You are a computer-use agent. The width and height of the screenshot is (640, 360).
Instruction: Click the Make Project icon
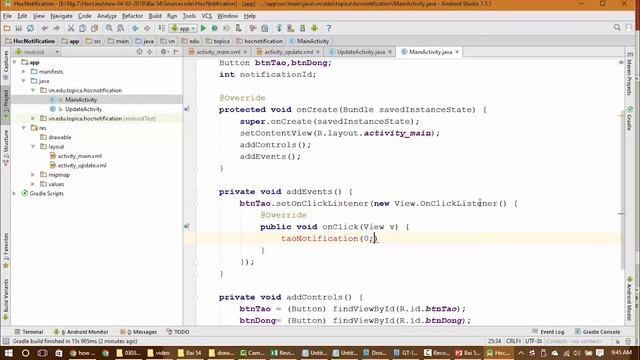point(162,28)
